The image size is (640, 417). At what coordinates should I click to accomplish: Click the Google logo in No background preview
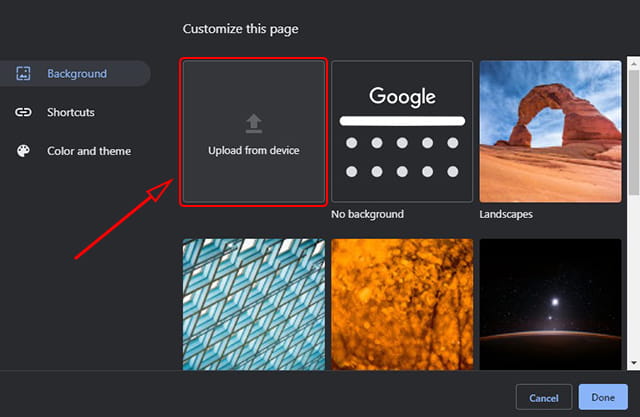click(402, 97)
